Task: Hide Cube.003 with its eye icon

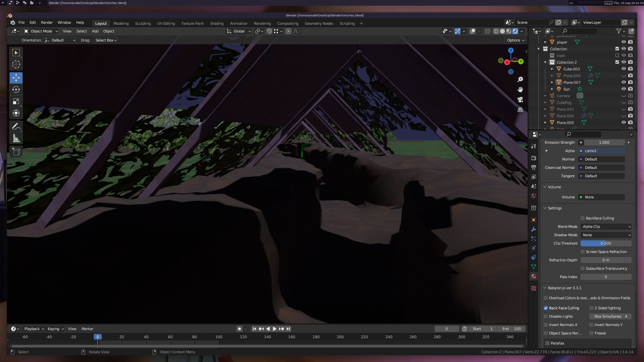Action: click(624, 69)
